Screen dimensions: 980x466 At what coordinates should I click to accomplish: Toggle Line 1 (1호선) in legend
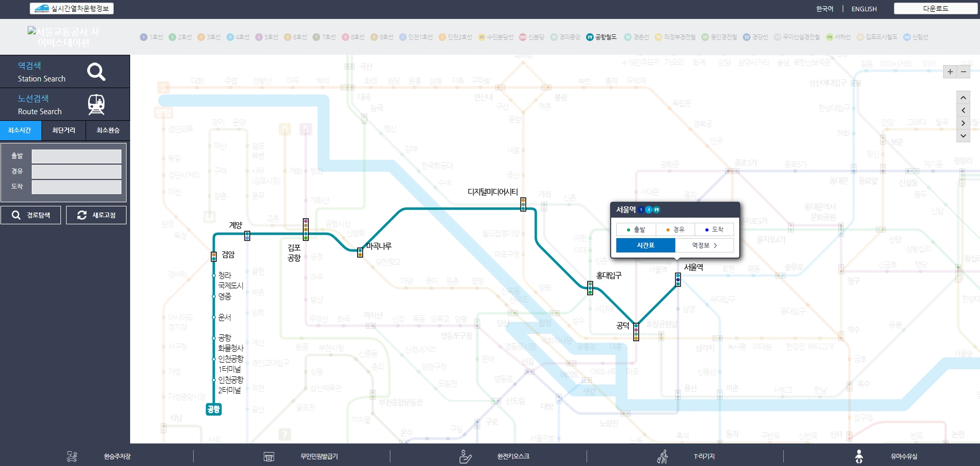coord(151,37)
